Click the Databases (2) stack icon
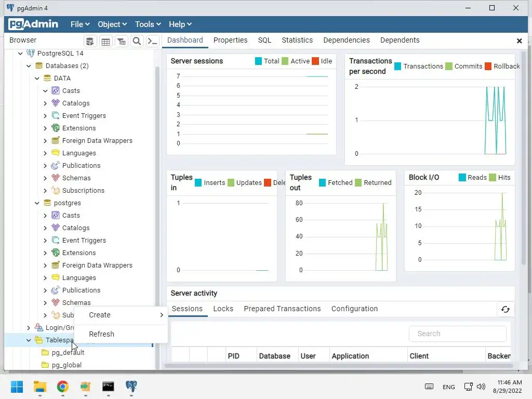The width and height of the screenshot is (532, 399). tap(39, 66)
